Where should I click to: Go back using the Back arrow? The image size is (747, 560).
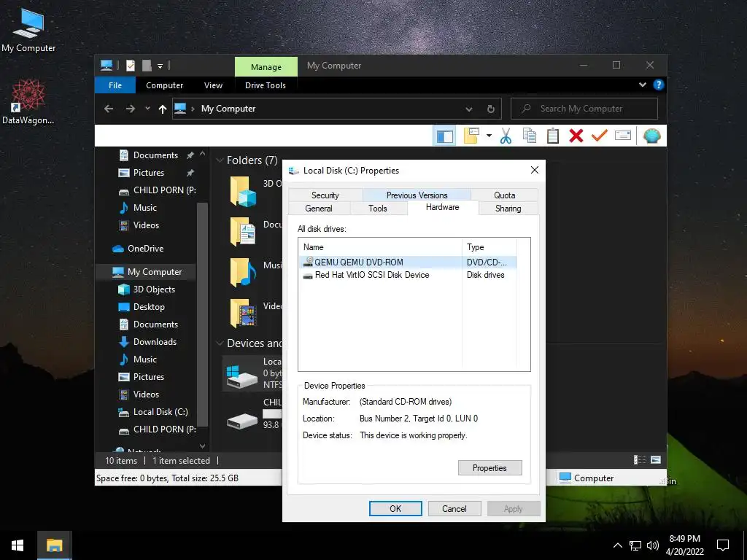pos(109,109)
